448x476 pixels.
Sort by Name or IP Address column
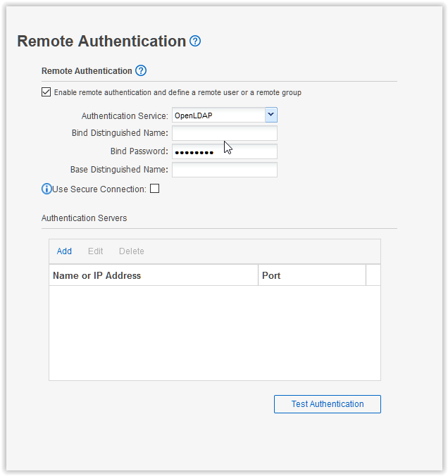pyautogui.click(x=153, y=275)
